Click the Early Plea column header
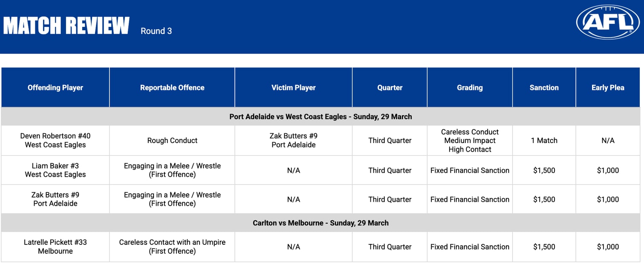 608,88
